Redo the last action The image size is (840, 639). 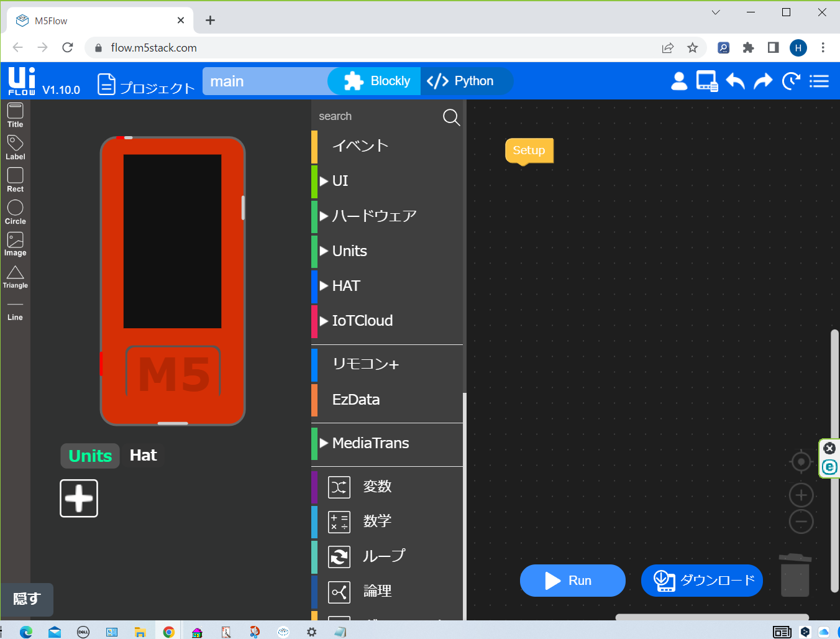point(763,81)
